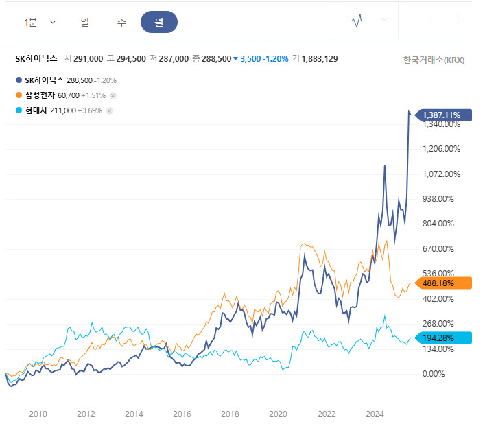
Task: Click the orange 삼성전자 legend dot
Action: tap(18, 95)
